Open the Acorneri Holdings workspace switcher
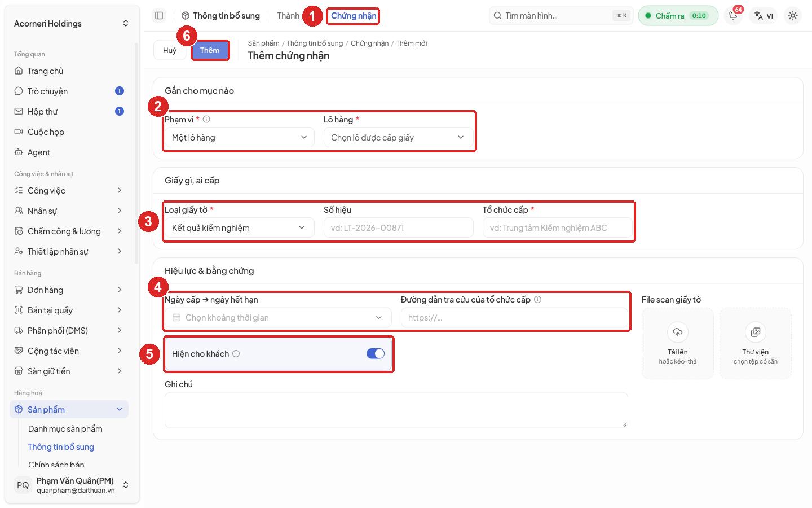 (x=71, y=24)
